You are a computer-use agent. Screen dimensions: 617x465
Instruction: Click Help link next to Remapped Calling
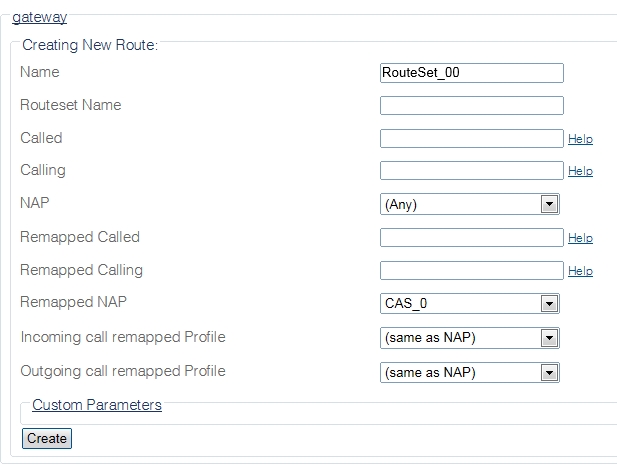[x=580, y=271]
